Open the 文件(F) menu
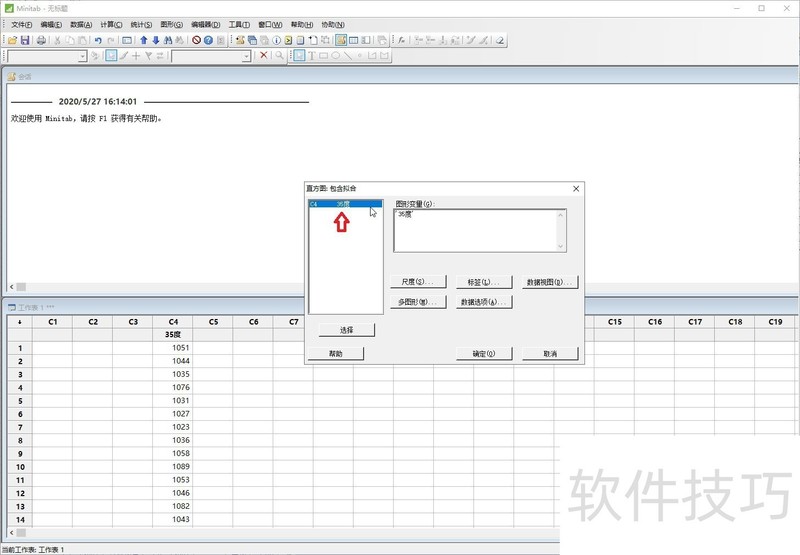 pyautogui.click(x=21, y=24)
